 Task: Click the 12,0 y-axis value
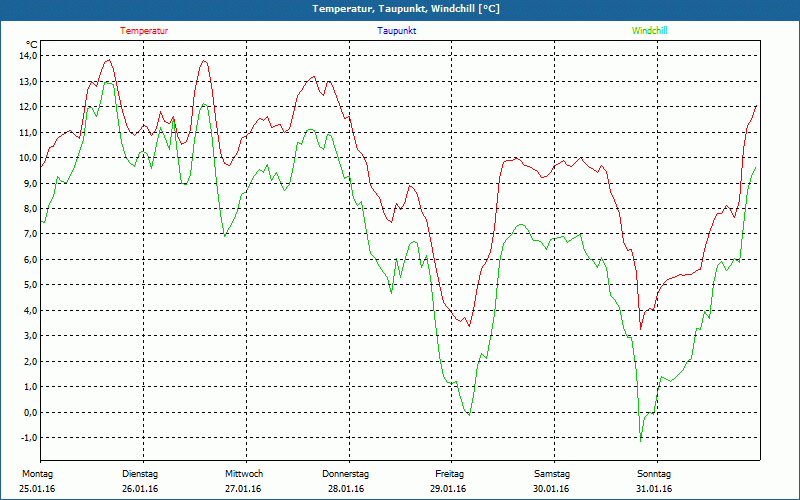[28, 107]
